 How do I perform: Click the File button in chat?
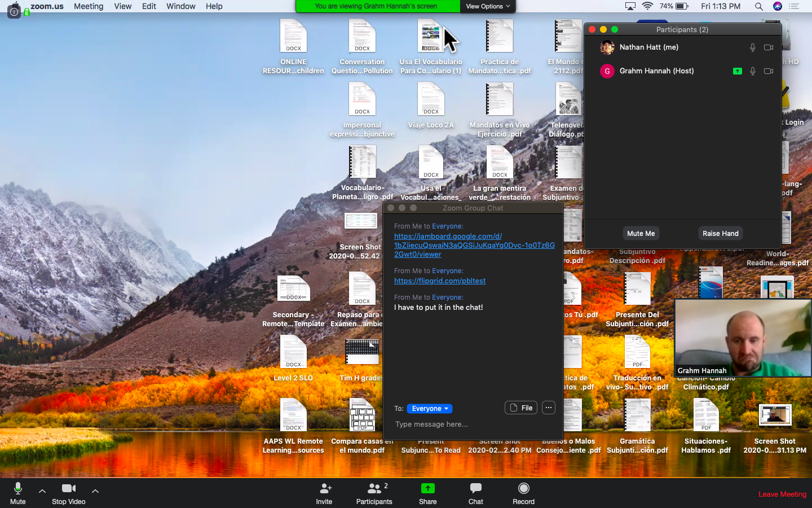click(521, 408)
